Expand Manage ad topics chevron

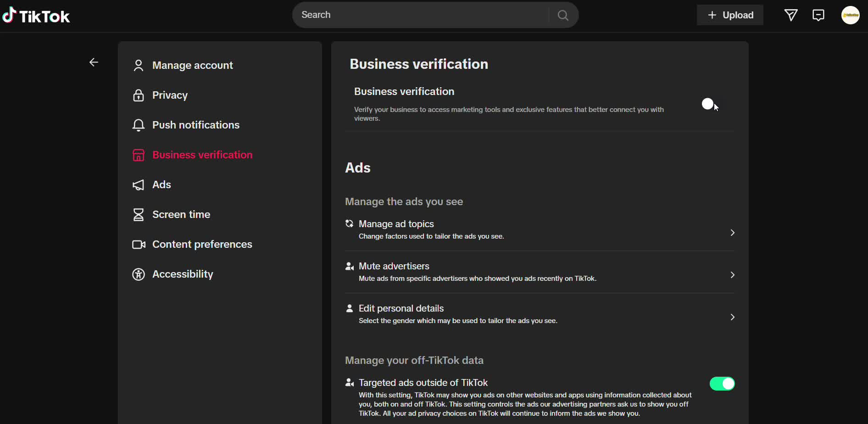point(733,233)
